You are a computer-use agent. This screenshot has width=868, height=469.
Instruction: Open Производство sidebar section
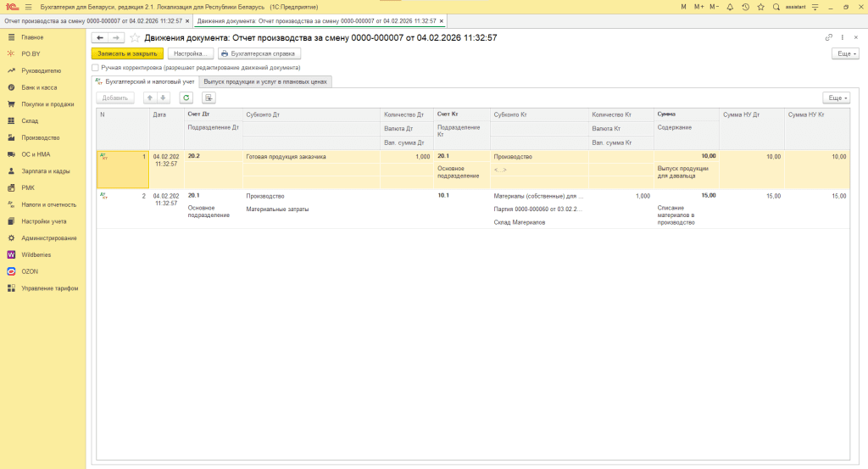tap(41, 137)
